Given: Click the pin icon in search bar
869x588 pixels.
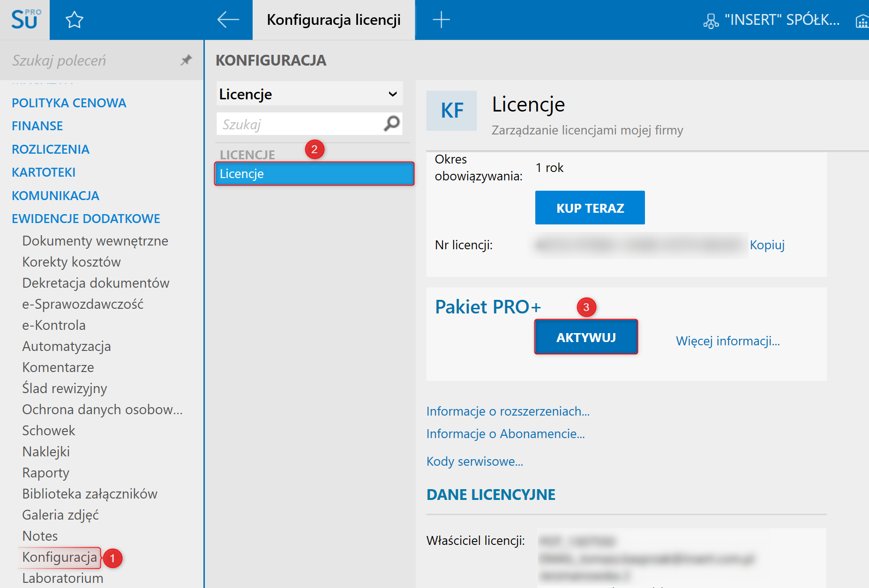Looking at the screenshot, I should pos(186,60).
